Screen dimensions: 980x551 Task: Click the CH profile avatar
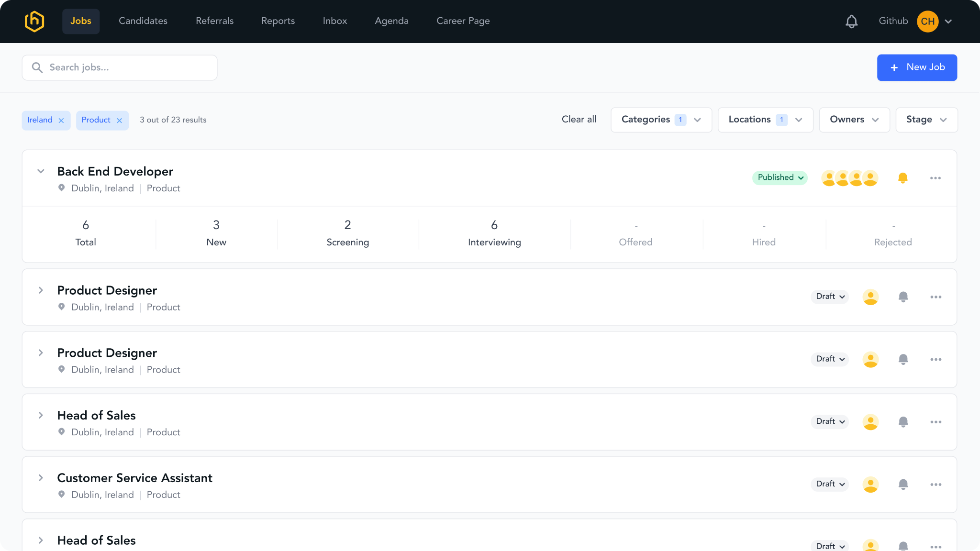pos(927,21)
